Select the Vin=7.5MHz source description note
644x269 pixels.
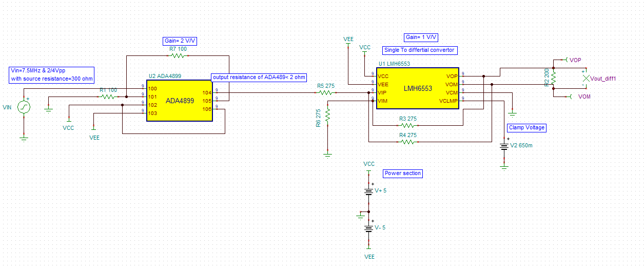tap(51, 75)
